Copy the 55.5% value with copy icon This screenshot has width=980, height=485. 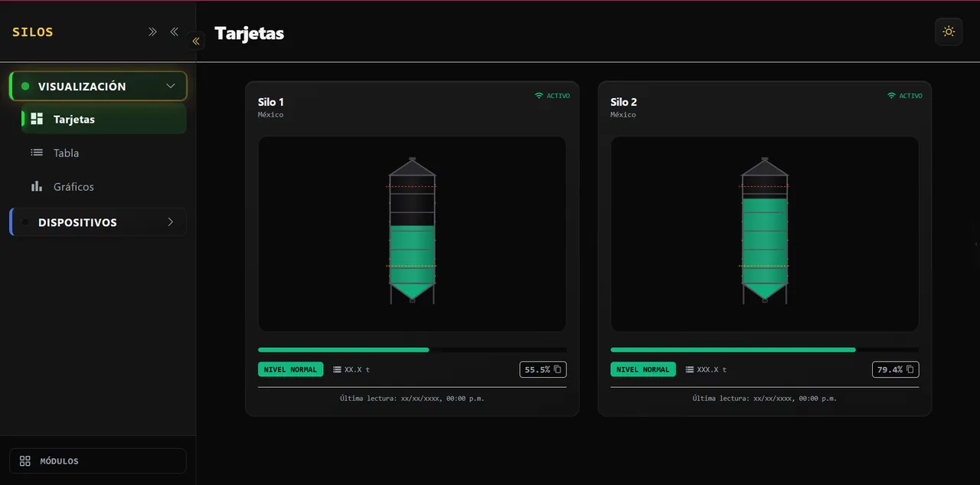pyautogui.click(x=557, y=369)
